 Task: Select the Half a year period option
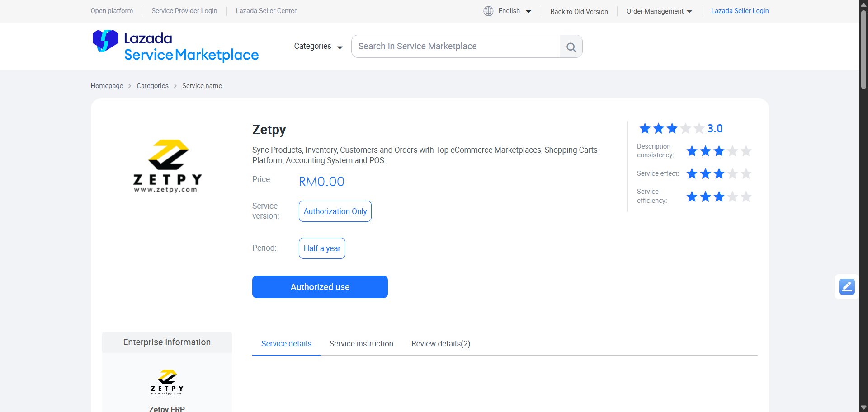tap(322, 248)
